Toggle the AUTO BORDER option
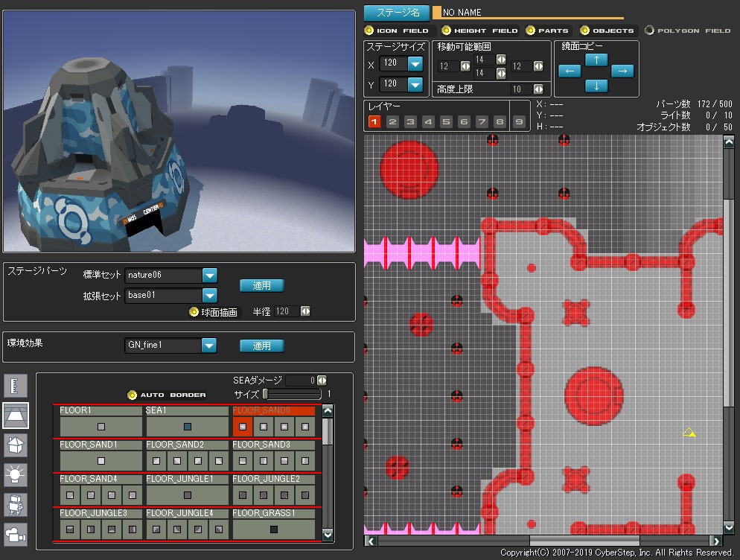 (x=167, y=395)
